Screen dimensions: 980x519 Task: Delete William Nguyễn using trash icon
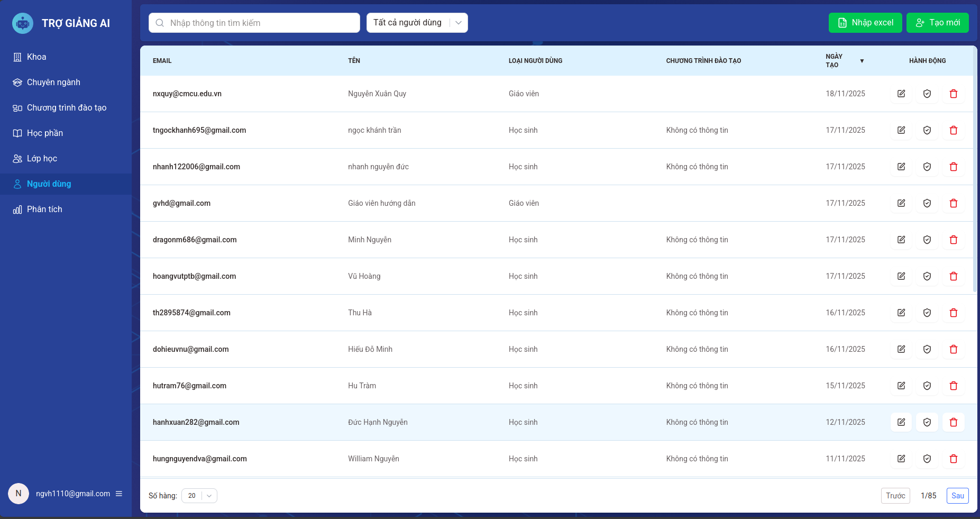coord(954,459)
